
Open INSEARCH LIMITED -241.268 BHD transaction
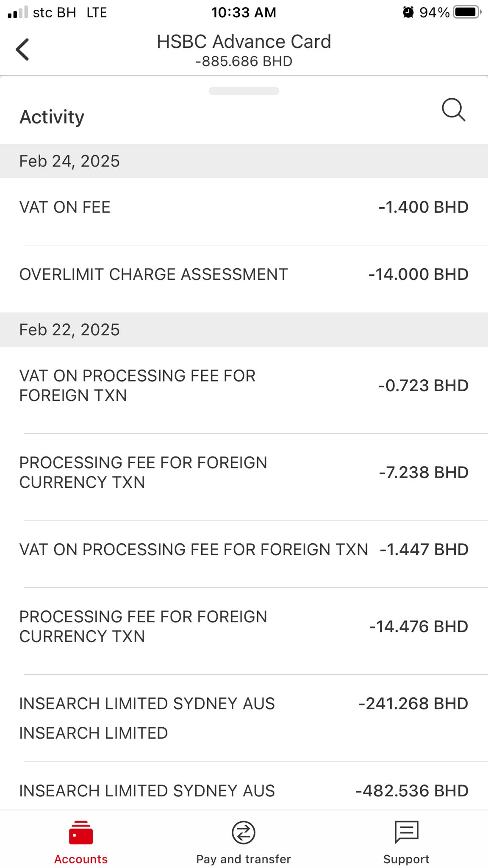tap(244, 718)
